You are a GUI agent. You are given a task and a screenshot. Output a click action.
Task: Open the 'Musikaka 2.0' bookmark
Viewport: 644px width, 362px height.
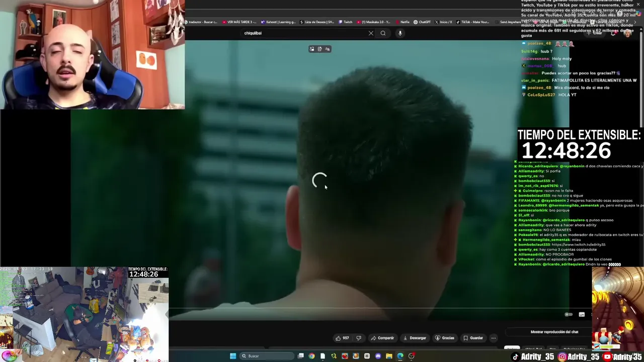click(374, 22)
